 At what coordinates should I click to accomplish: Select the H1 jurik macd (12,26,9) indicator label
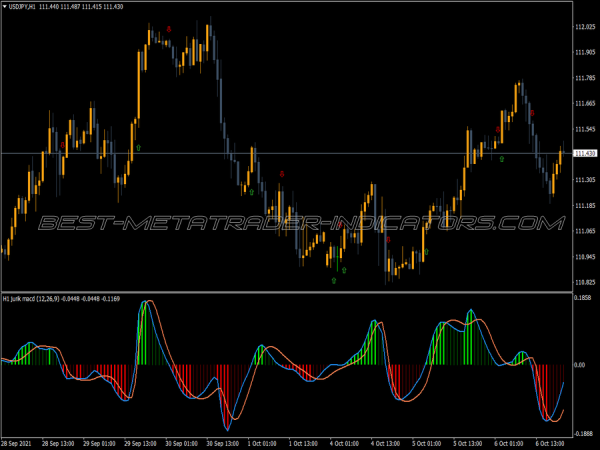(31, 298)
